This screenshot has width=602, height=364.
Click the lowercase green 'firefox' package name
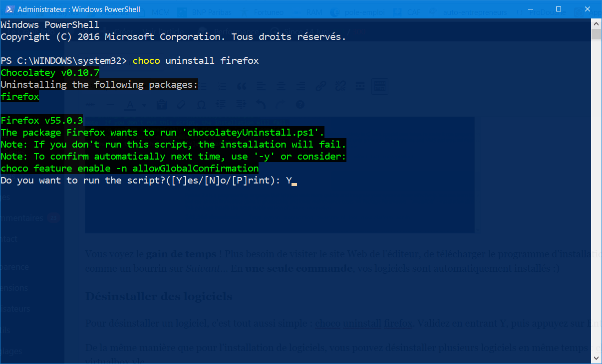[20, 97]
